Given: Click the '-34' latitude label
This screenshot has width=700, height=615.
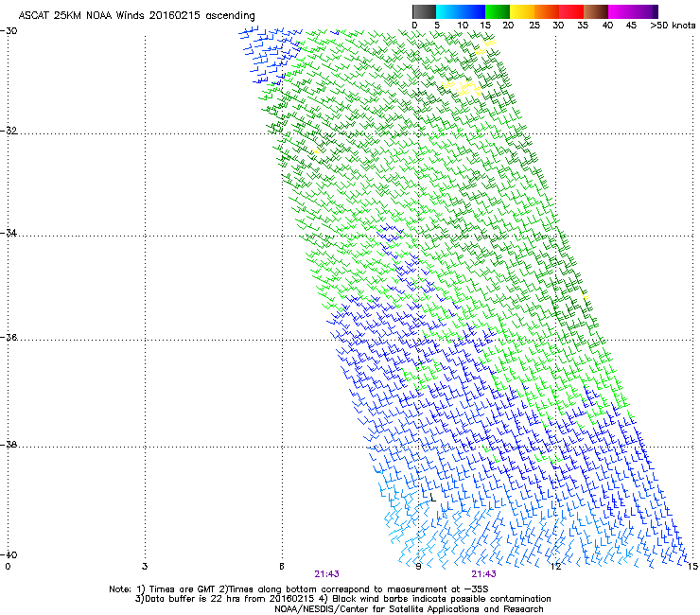Looking at the screenshot, I should [9, 233].
